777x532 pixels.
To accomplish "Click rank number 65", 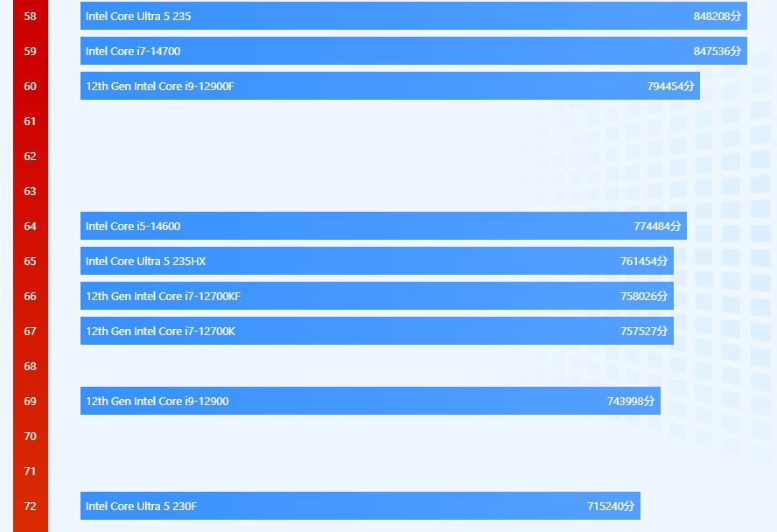I will [x=31, y=261].
